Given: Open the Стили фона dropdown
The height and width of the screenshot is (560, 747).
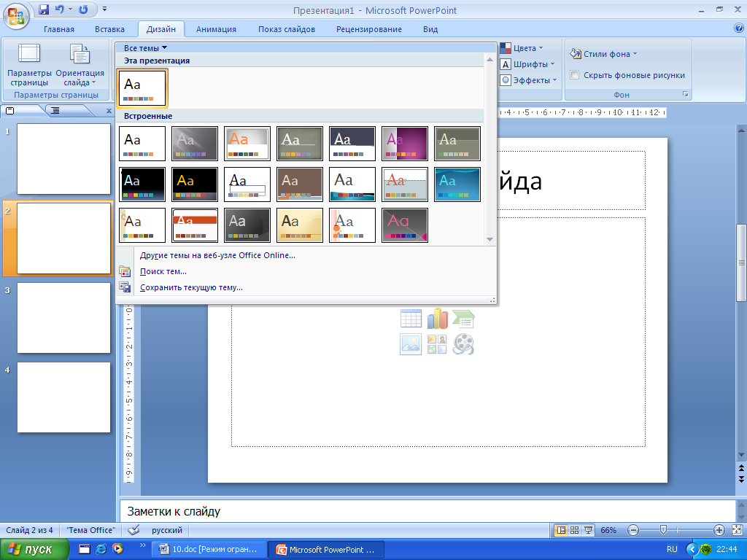Looking at the screenshot, I should [x=603, y=54].
